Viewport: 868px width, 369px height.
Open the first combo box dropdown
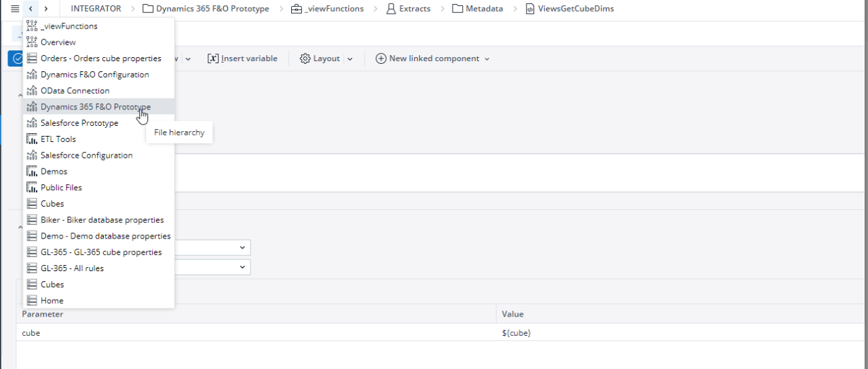[243, 248]
